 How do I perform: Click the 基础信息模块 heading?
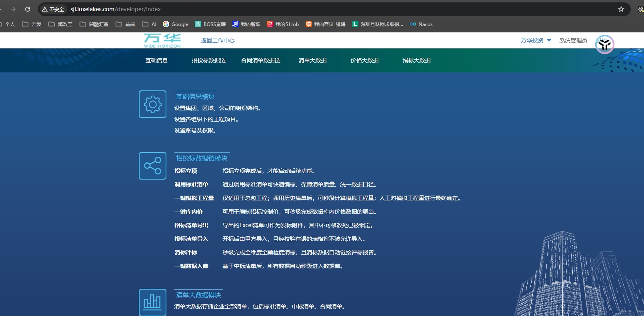195,96
